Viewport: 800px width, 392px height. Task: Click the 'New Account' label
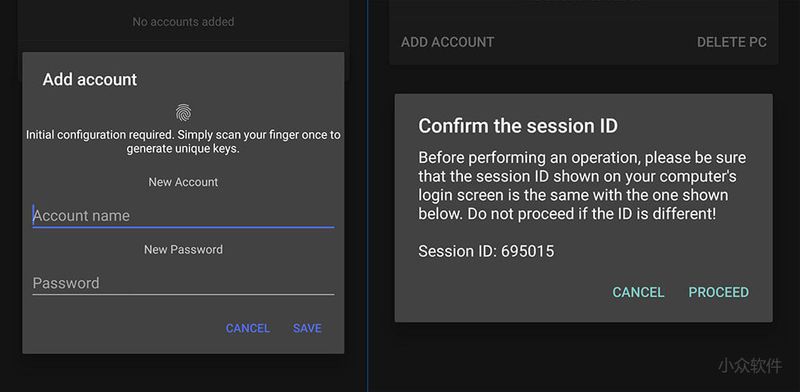(x=183, y=182)
